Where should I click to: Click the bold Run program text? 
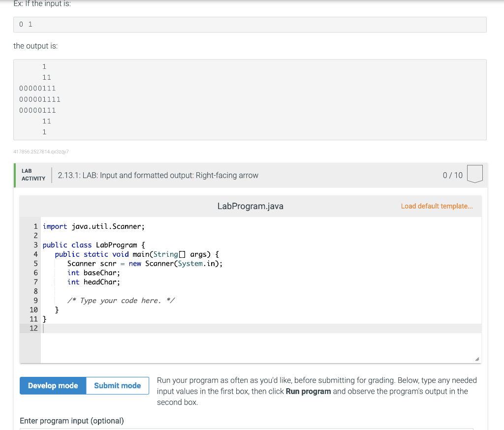click(309, 391)
